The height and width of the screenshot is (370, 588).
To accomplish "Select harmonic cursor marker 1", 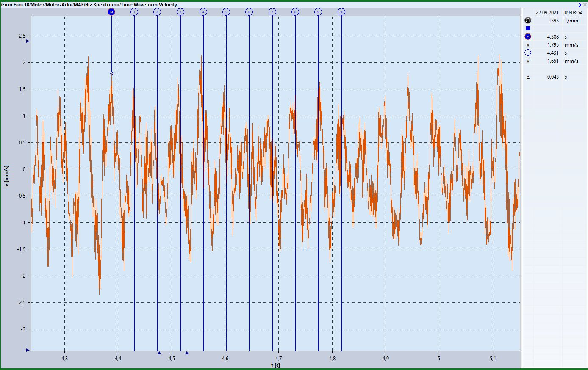I will [x=134, y=12].
